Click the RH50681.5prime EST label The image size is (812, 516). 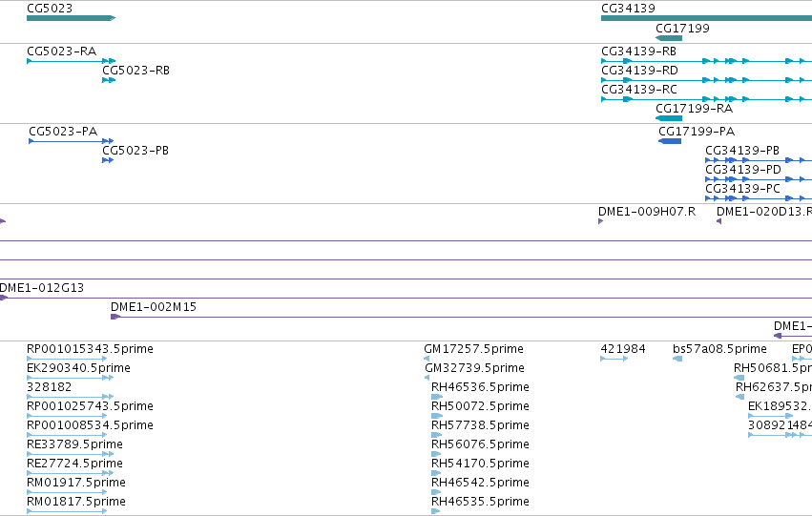tap(773, 368)
